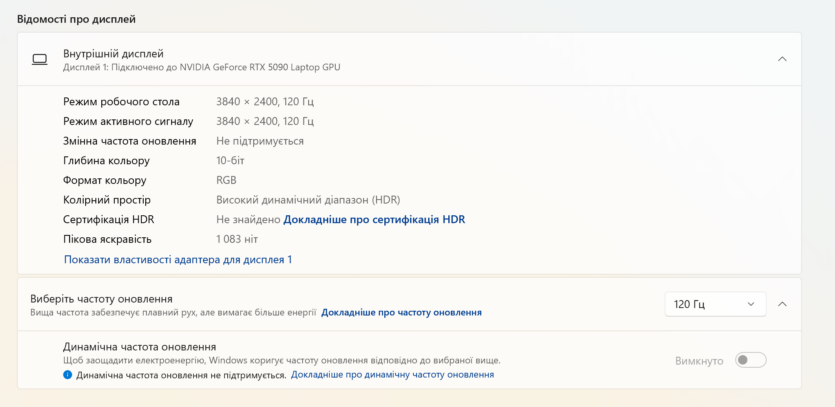Enable the Динамічна частота оновлення toggle
This screenshot has width=835, height=407.
tap(750, 361)
